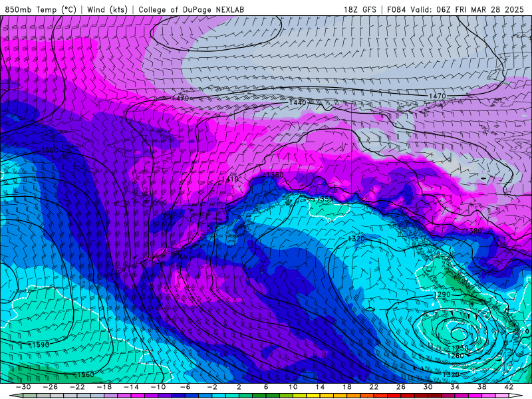This screenshot has width=532, height=399.
Task: Click the -30 color scale label
Action: click(23, 387)
